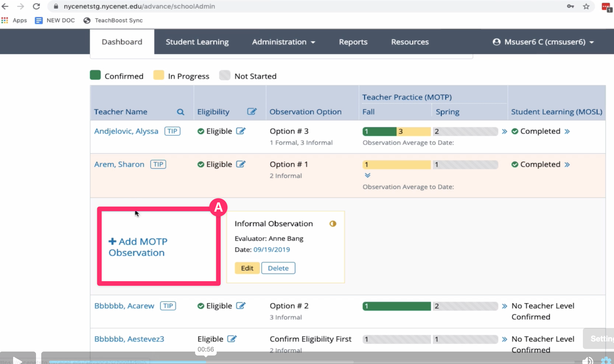Click the green Confirmed legend swatch
This screenshot has width=614, height=364.
tap(95, 75)
